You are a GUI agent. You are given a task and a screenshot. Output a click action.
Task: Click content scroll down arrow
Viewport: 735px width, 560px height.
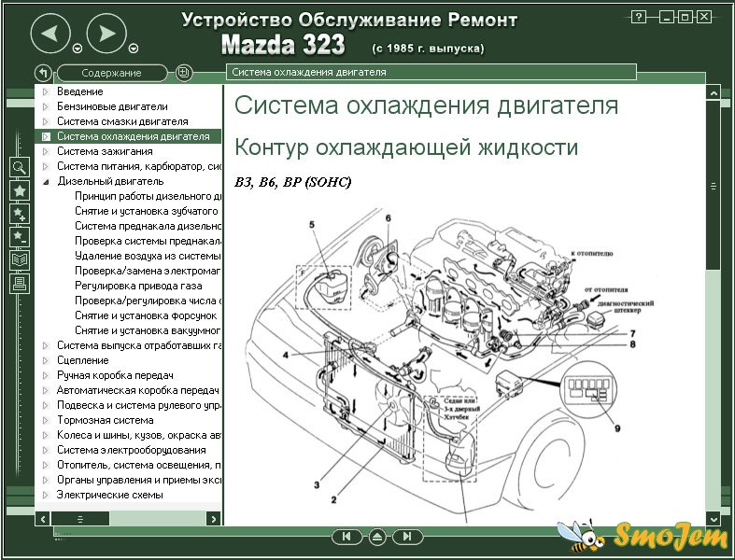click(x=714, y=519)
